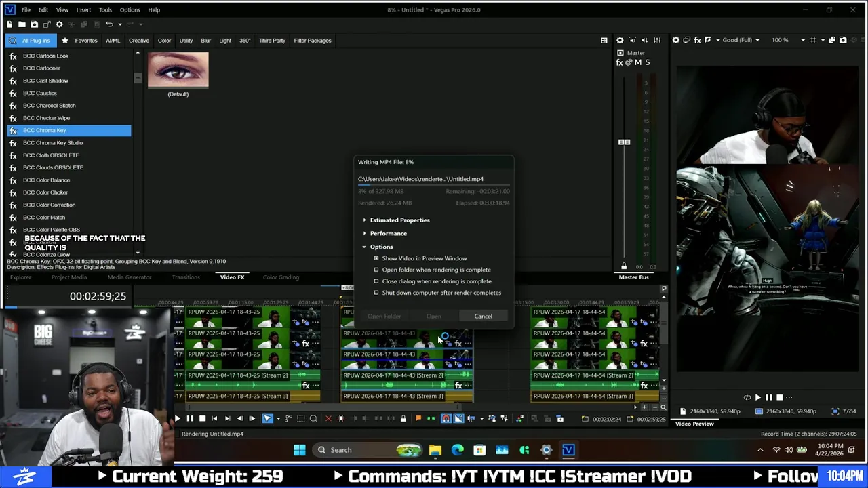Image resolution: width=868 pixels, height=488 pixels.
Task: Open project properties gear in main toolbar
Action: pyautogui.click(x=59, y=24)
